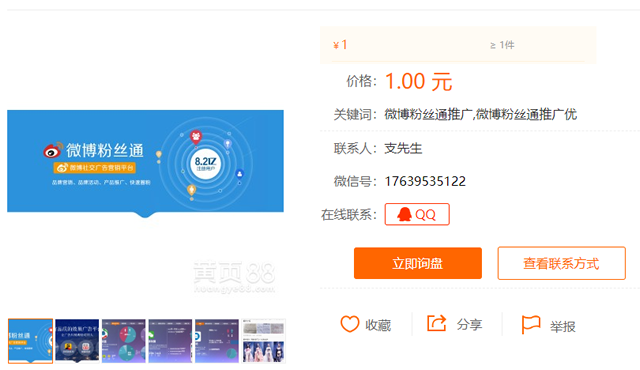
Task: Click the Weibo eye logo in banner
Action: click(x=53, y=150)
